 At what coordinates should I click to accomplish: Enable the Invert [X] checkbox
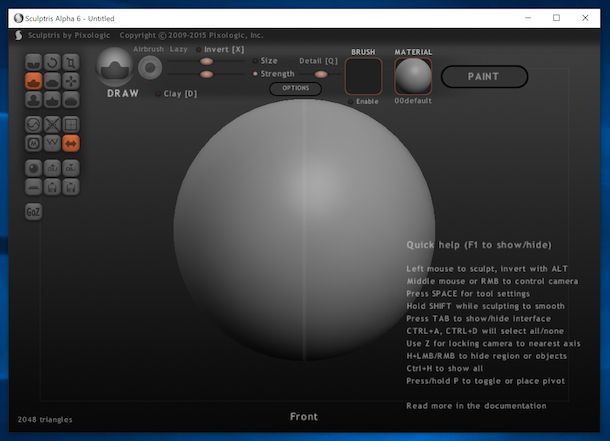199,49
